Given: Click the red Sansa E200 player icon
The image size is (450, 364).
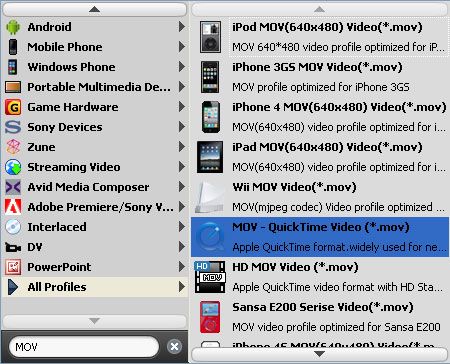Looking at the screenshot, I should [x=210, y=317].
